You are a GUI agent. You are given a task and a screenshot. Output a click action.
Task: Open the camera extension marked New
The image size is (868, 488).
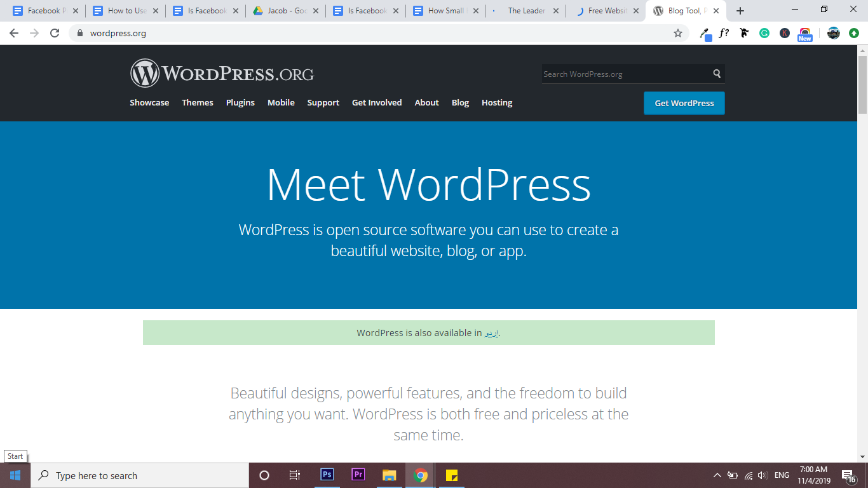(805, 34)
